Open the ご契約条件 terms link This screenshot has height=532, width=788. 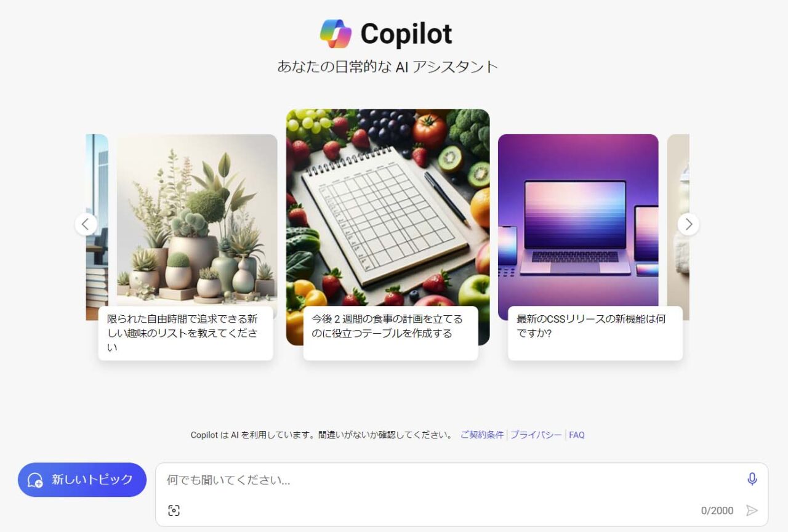482,435
